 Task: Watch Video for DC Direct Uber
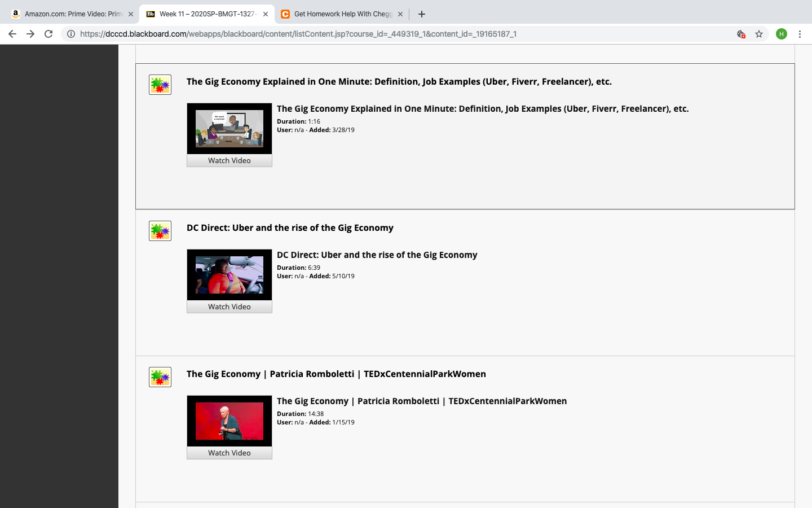pyautogui.click(x=230, y=307)
